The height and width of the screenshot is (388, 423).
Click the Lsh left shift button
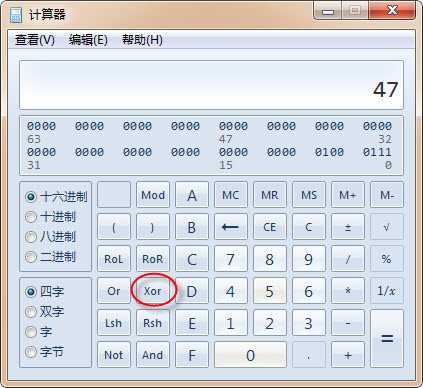click(114, 323)
